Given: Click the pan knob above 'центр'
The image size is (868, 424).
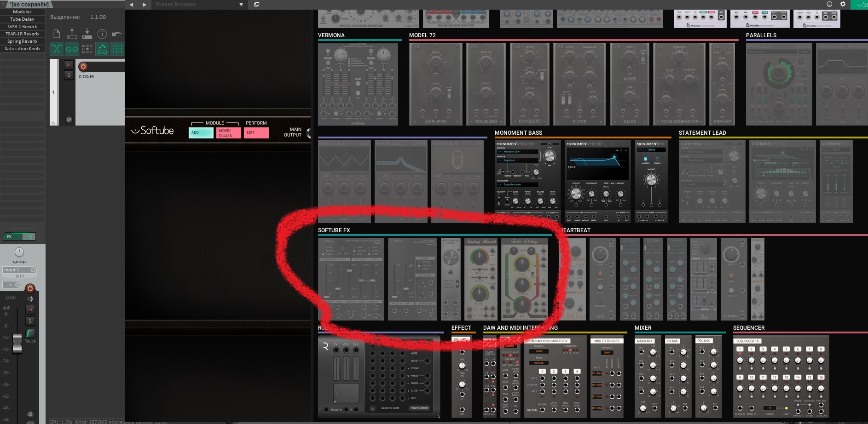Looking at the screenshot, I should pos(19,252).
